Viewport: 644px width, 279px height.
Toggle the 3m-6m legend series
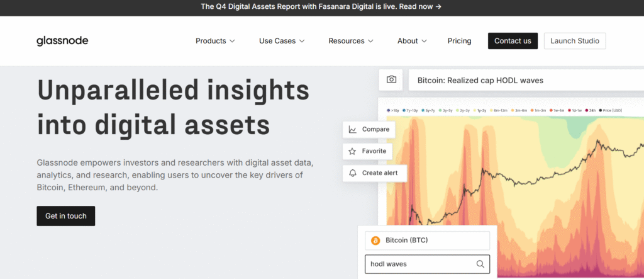(519, 110)
